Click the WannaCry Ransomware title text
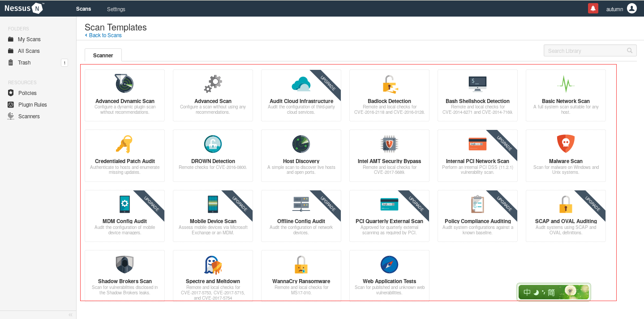The width and height of the screenshot is (644, 319). point(301,281)
